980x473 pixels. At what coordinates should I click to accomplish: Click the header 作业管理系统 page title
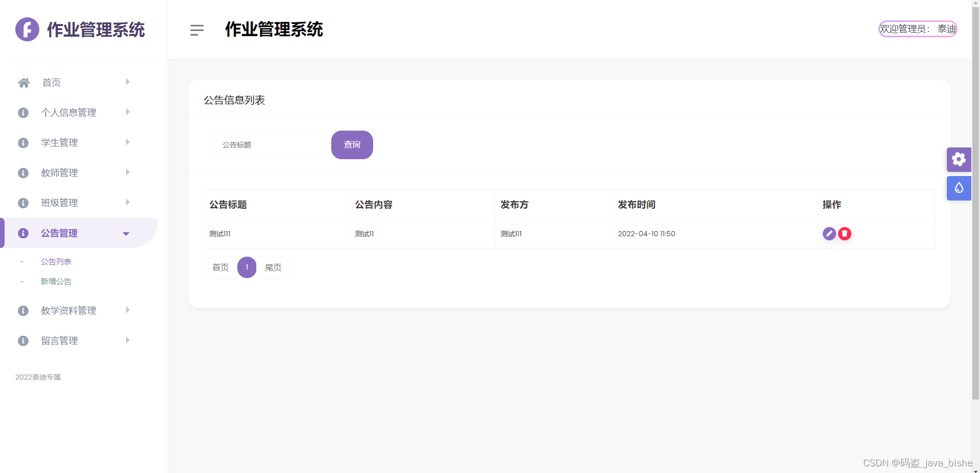(x=274, y=29)
